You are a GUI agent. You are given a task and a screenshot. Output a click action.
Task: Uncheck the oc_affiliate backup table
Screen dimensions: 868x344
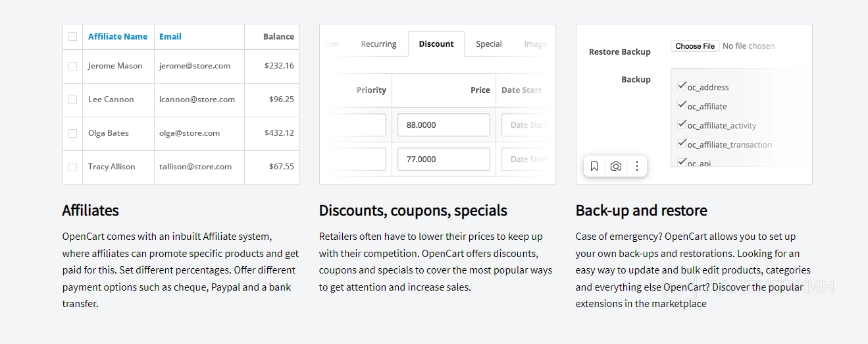coord(682,105)
